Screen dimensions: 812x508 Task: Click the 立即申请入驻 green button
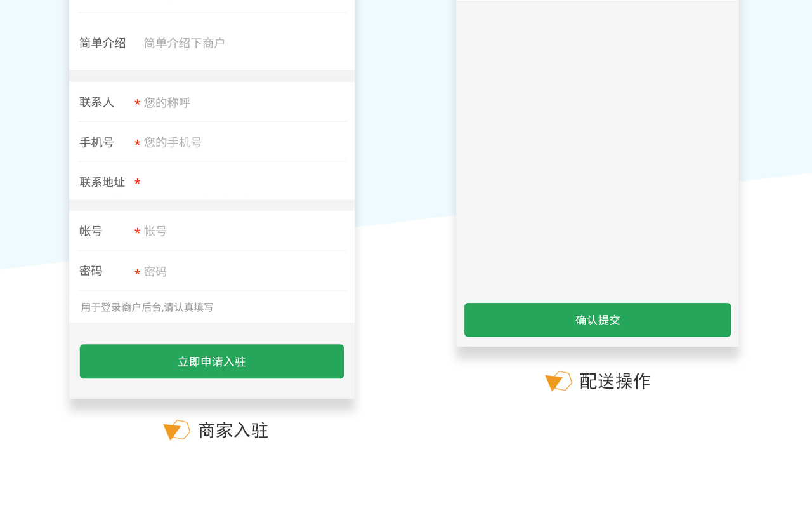coord(212,361)
